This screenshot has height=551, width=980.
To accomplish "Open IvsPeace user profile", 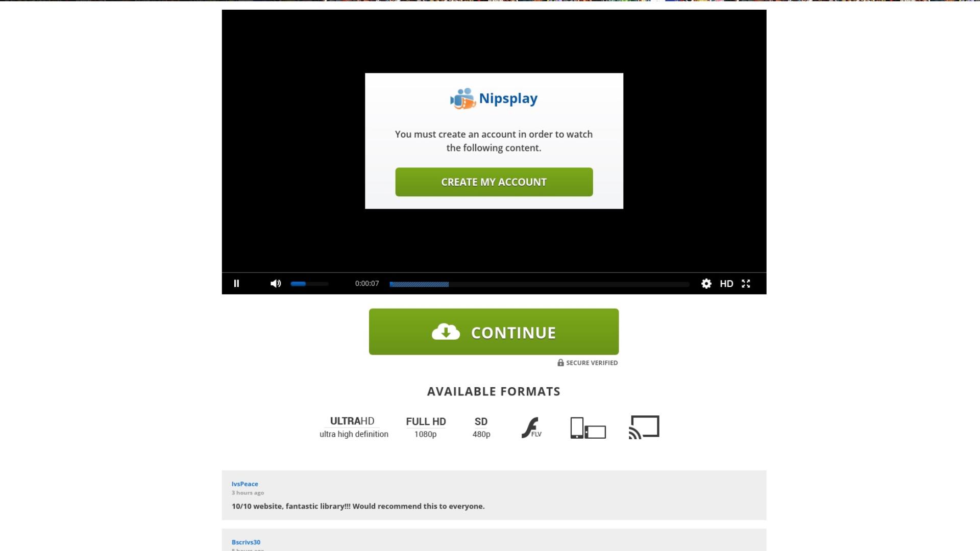I will click(245, 484).
